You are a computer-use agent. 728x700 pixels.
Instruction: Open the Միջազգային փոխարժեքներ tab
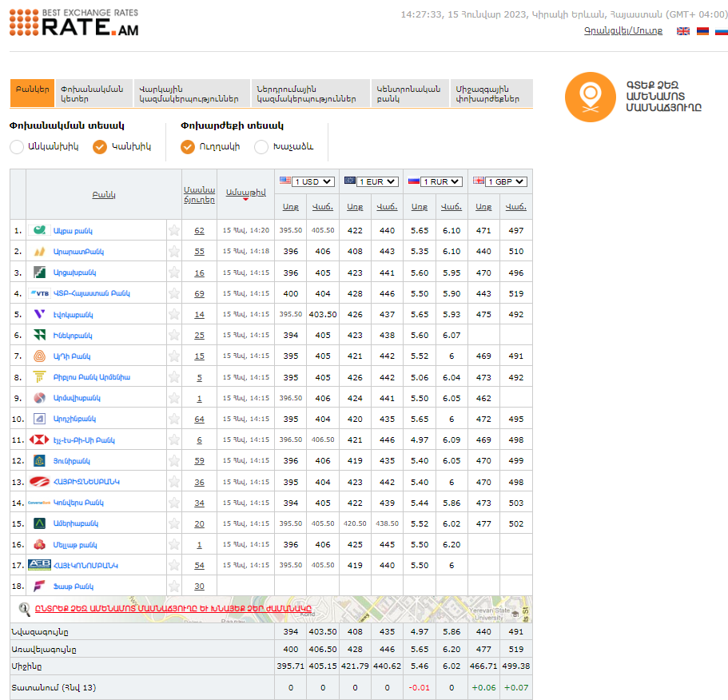point(491,93)
